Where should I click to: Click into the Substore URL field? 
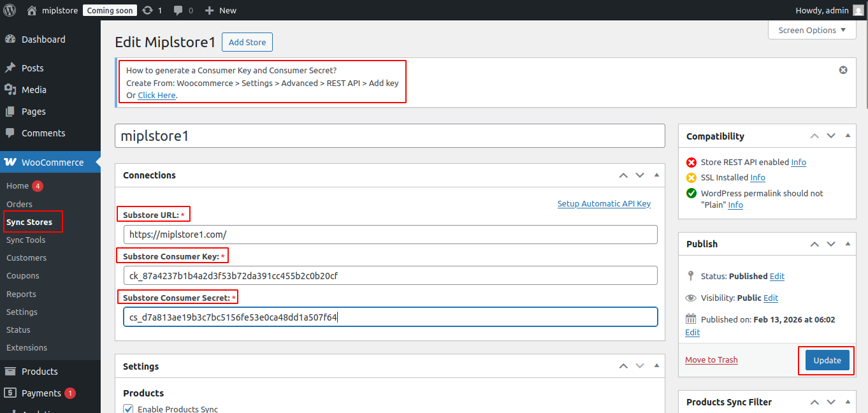pos(390,235)
